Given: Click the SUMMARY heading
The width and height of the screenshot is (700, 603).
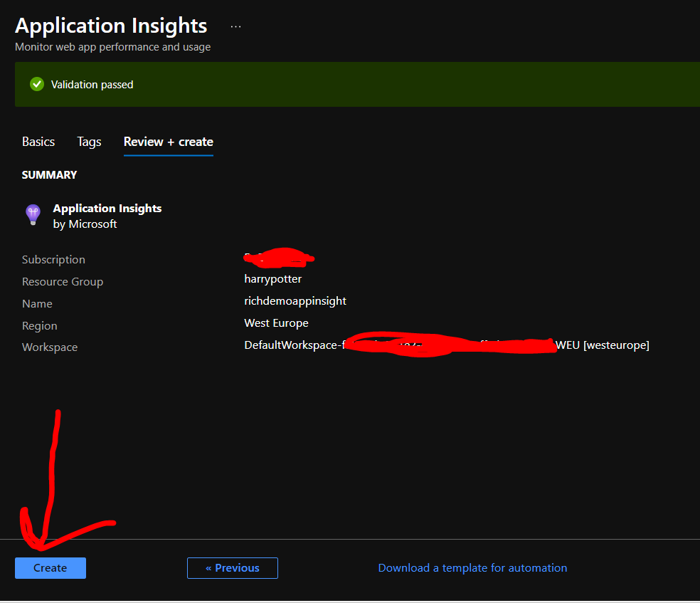Looking at the screenshot, I should pyautogui.click(x=50, y=174).
